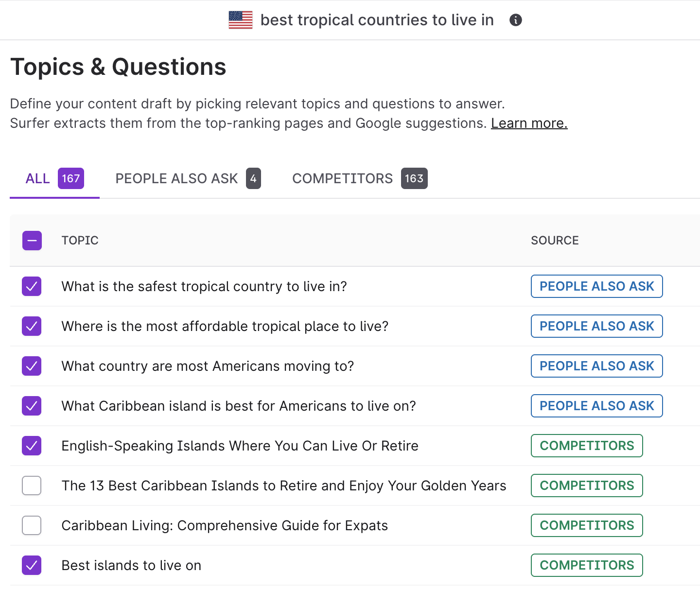Uncheck 'Best islands to live on' topic

coord(32,565)
